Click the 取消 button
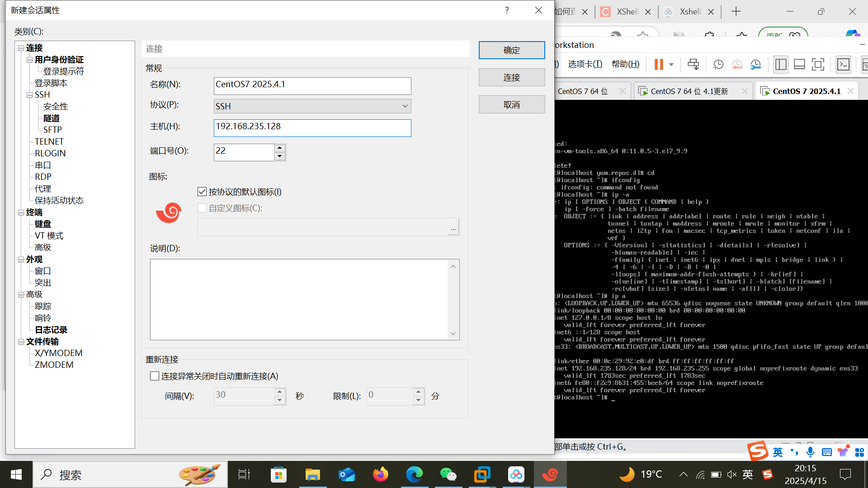The width and height of the screenshot is (868, 488). 511,104
